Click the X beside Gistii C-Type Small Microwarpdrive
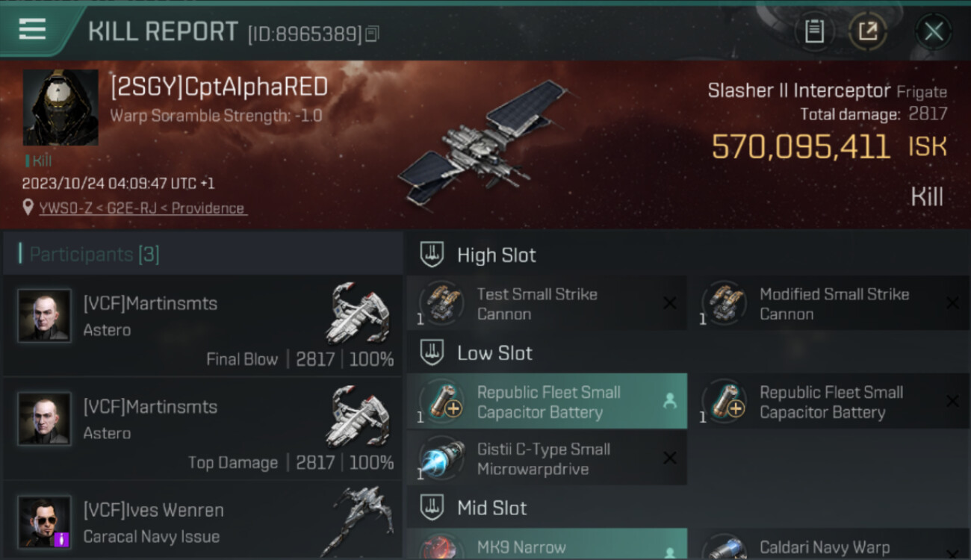This screenshot has height=560, width=971. pos(670,458)
